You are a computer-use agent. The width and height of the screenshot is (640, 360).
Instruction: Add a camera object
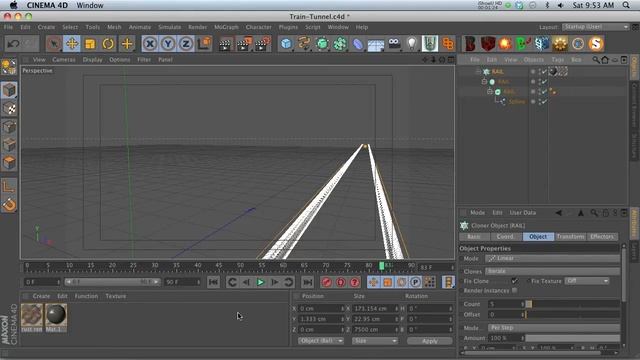tap(394, 44)
